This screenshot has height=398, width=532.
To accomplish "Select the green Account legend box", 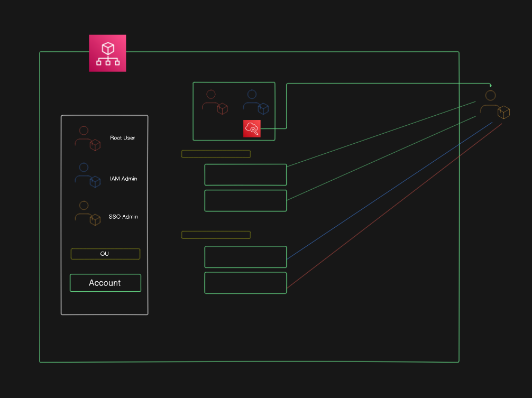I will point(106,283).
